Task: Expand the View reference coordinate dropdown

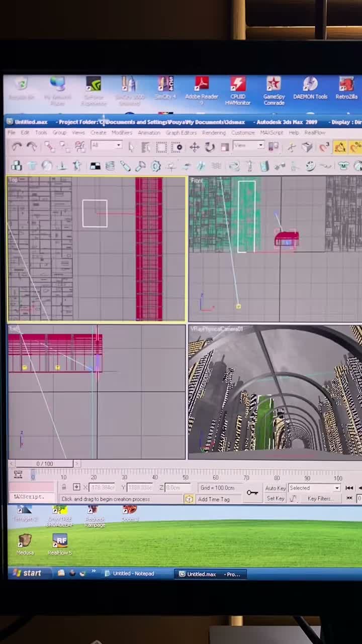Action: click(248, 145)
